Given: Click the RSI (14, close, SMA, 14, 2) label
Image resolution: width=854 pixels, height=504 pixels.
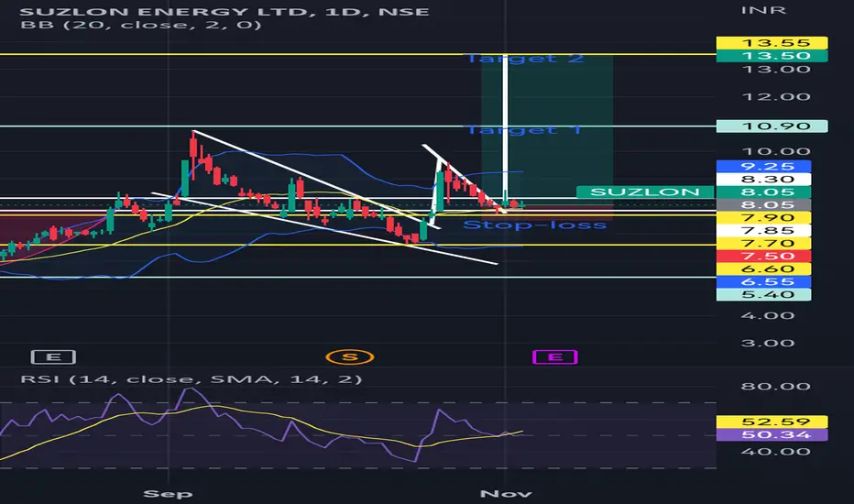Looking at the screenshot, I should [x=192, y=378].
